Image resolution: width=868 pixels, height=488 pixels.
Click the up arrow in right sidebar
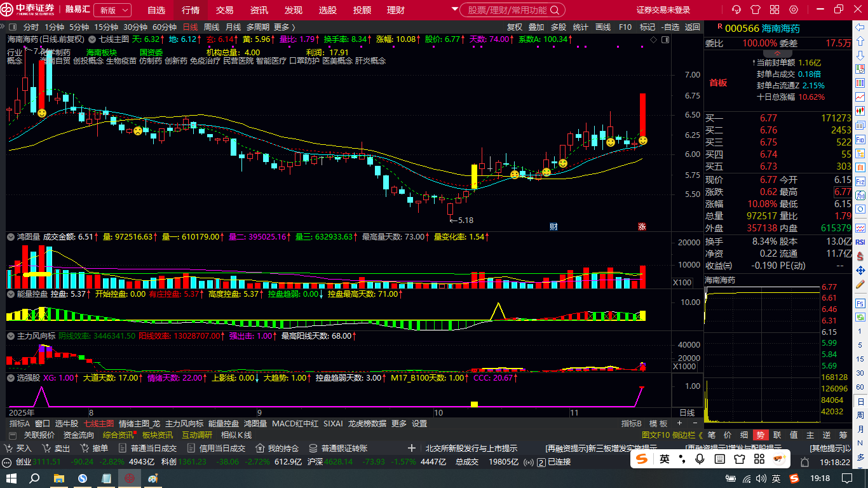pos(860,41)
